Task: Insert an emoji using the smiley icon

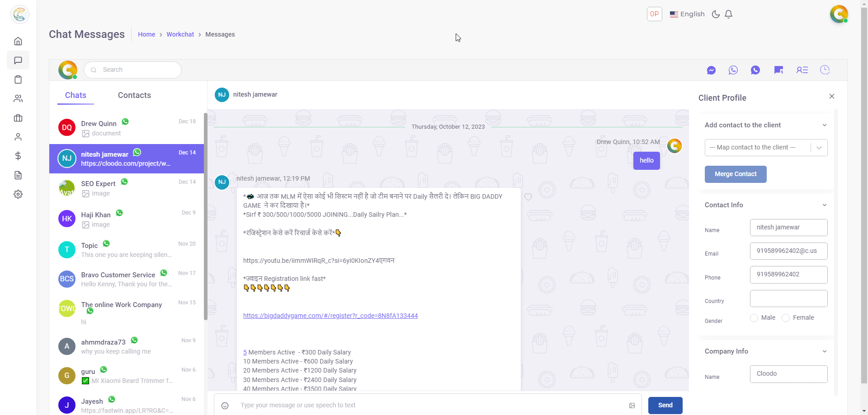Action: [225, 406]
